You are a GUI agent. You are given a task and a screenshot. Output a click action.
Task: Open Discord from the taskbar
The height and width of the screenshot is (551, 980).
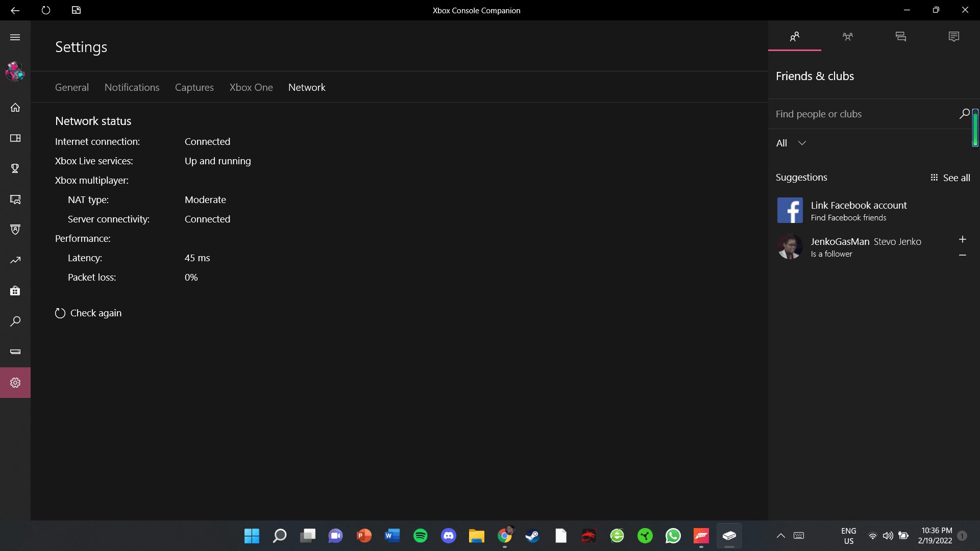point(448,536)
